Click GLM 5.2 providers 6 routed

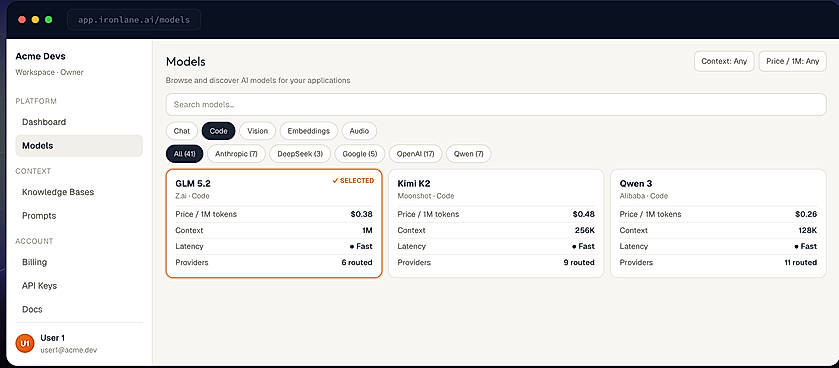pyautogui.click(x=357, y=263)
